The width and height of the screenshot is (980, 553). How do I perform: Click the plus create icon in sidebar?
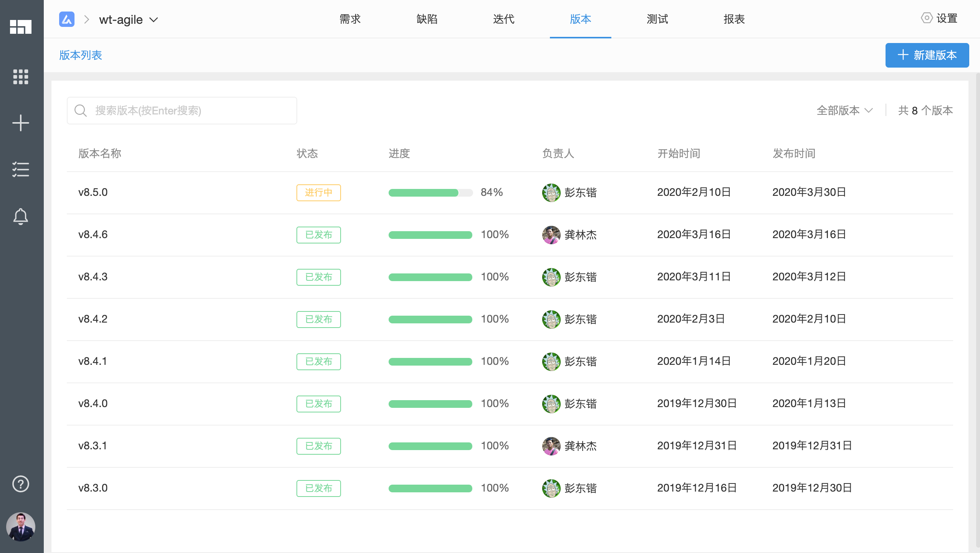21,123
